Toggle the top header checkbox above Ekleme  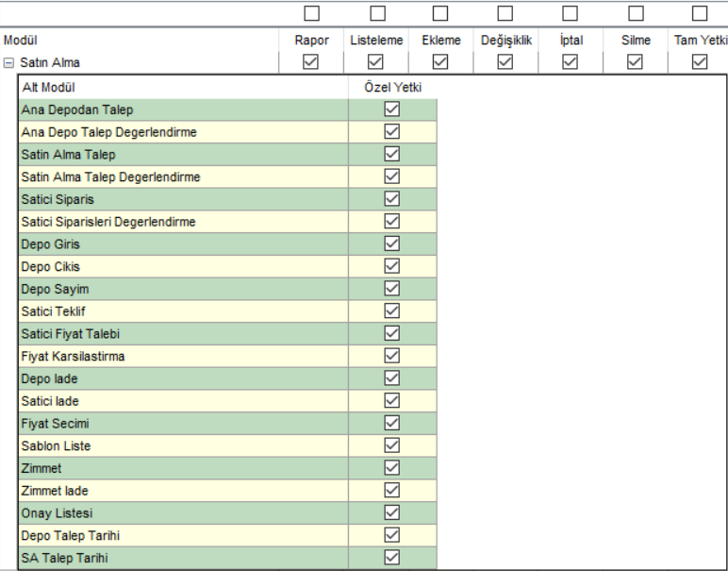440,13
